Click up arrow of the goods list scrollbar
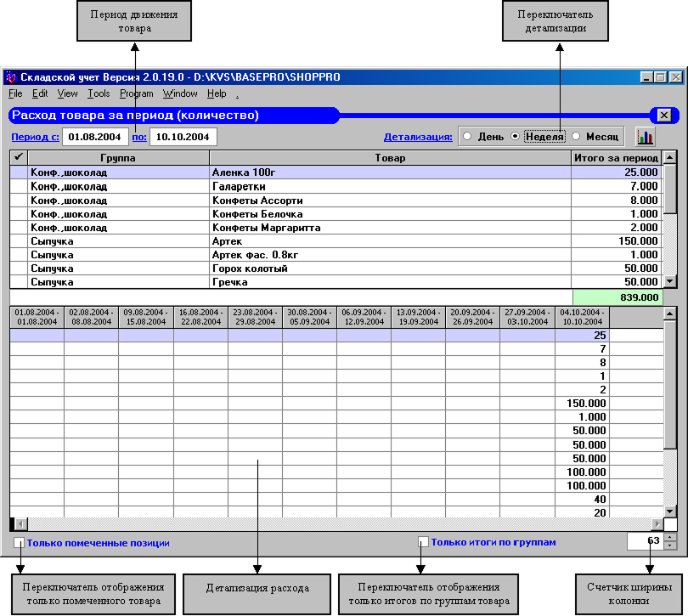Viewport: 688px width, 616px height. pyautogui.click(x=670, y=157)
